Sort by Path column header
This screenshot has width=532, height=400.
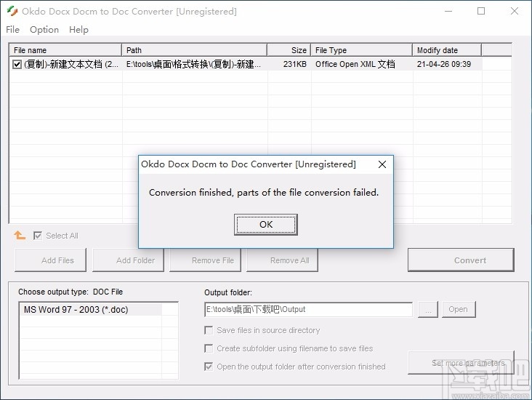click(x=194, y=50)
